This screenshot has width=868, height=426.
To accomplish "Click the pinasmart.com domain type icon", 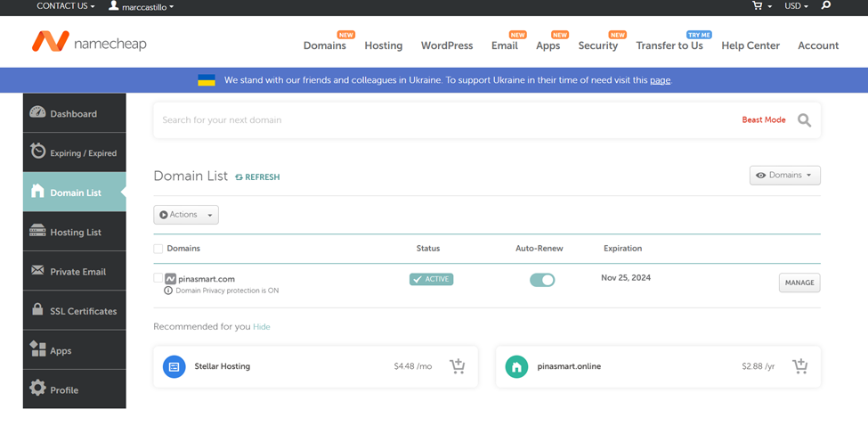I will [170, 279].
